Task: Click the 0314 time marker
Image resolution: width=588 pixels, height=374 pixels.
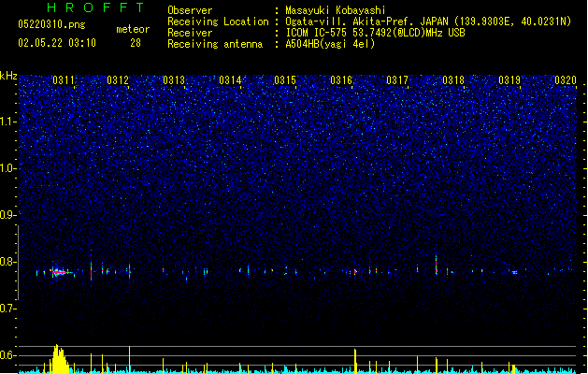Action: (230, 79)
